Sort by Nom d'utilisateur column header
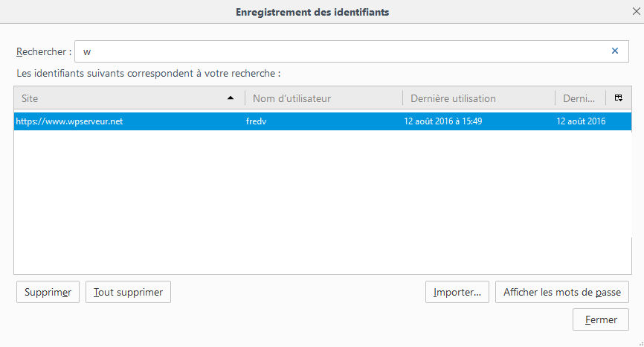 tap(323, 98)
